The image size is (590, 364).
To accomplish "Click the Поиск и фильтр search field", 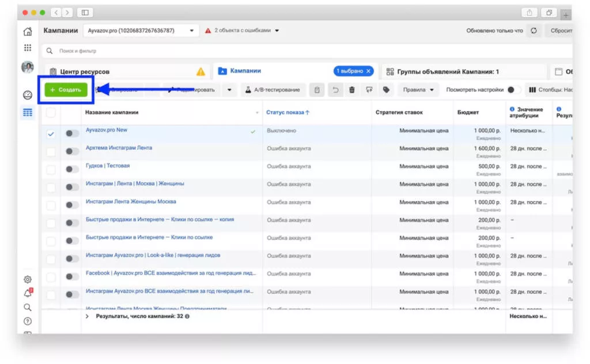I will tap(307, 51).
